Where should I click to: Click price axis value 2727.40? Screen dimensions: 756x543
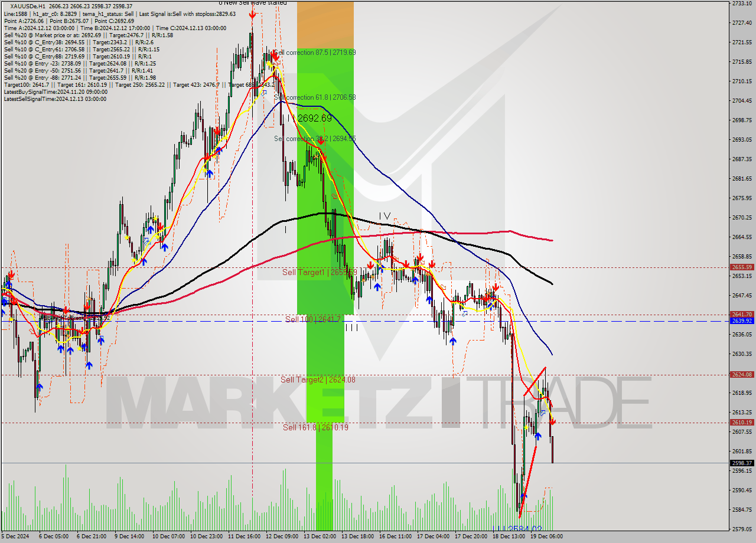[x=741, y=23]
